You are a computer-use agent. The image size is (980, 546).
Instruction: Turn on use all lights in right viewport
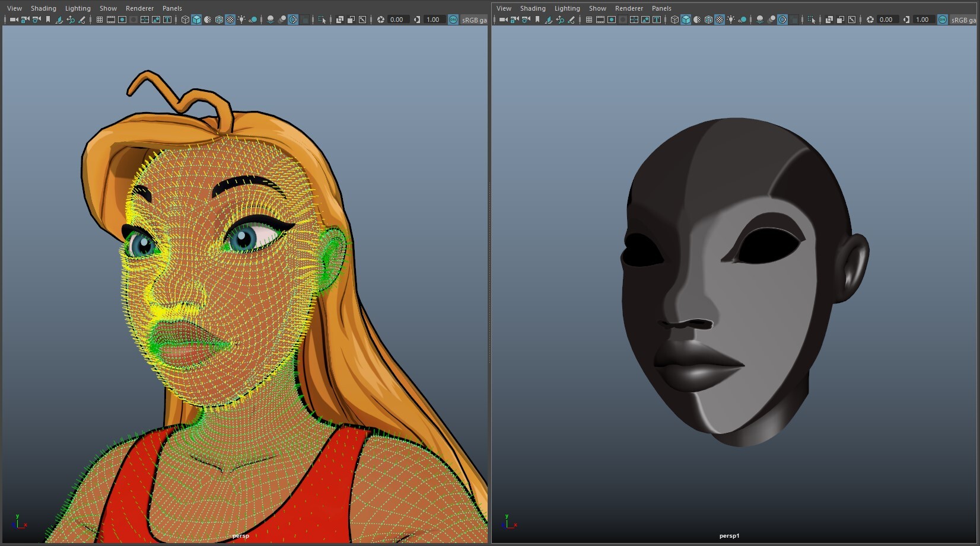(x=731, y=20)
